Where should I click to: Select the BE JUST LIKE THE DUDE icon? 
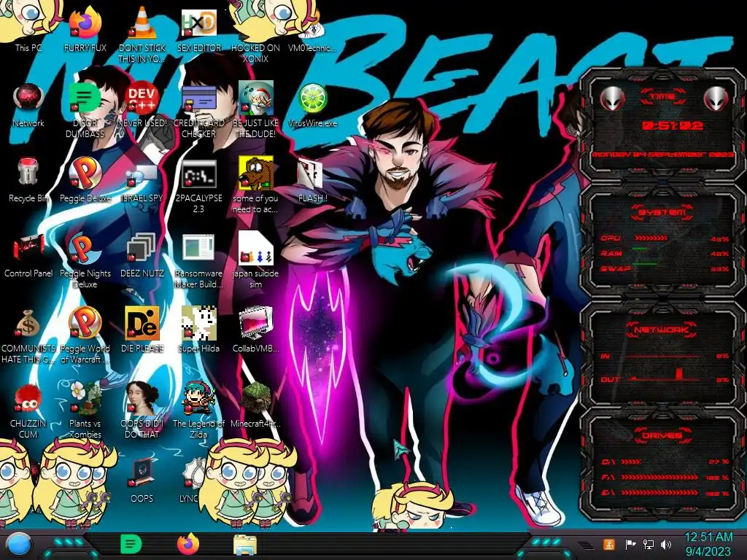click(x=255, y=111)
